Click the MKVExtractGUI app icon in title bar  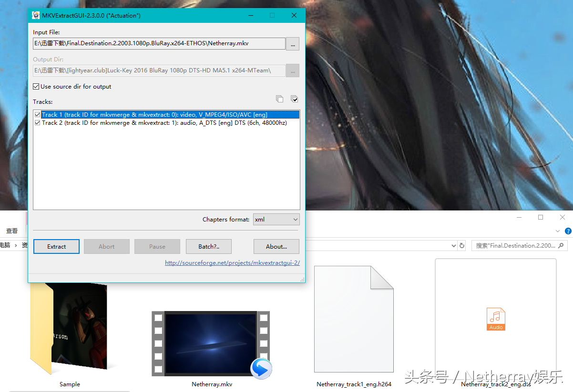(x=36, y=15)
